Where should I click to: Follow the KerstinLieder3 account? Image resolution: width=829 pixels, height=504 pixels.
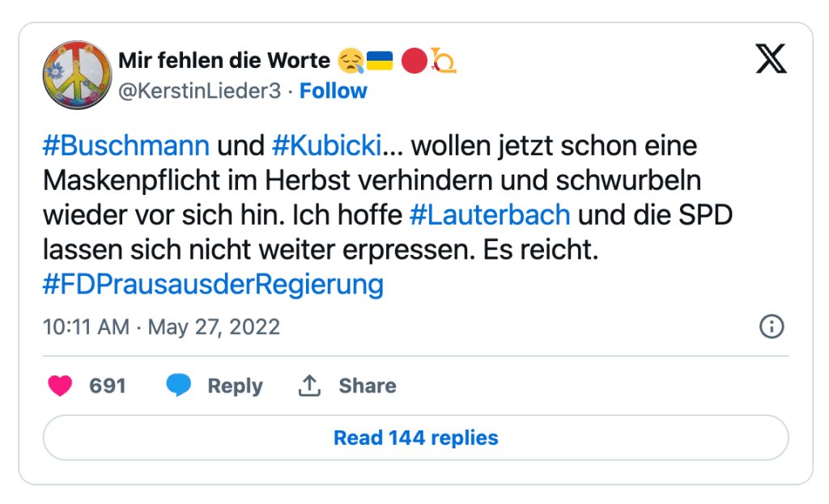pos(334,91)
